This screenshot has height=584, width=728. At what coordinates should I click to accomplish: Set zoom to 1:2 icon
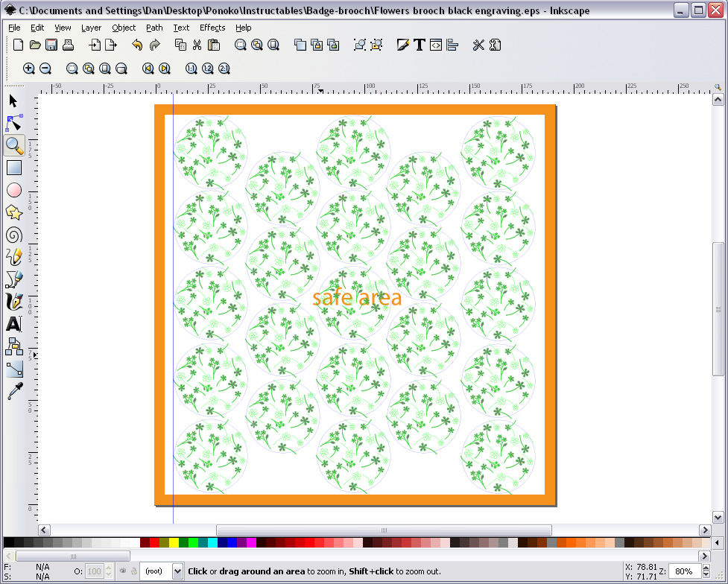(208, 69)
